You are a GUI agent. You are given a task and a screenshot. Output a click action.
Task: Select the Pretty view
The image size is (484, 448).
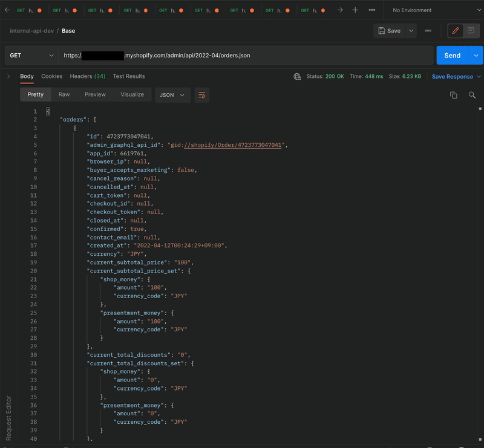pyautogui.click(x=36, y=95)
